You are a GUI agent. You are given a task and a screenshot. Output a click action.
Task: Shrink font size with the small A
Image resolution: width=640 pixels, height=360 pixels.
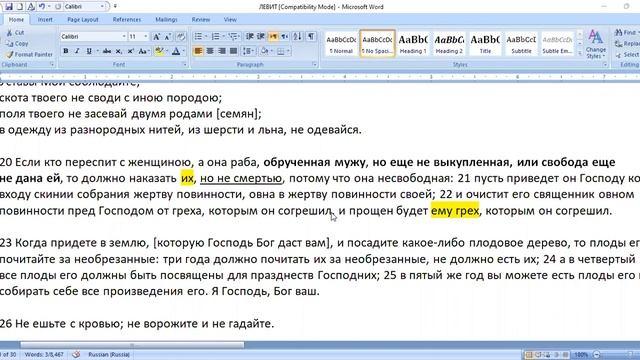[168, 37]
